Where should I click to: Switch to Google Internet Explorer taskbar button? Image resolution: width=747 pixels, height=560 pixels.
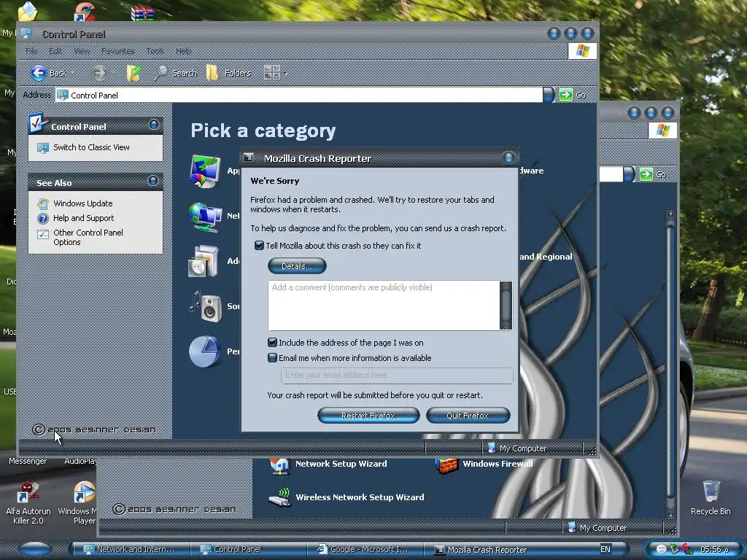[365, 549]
